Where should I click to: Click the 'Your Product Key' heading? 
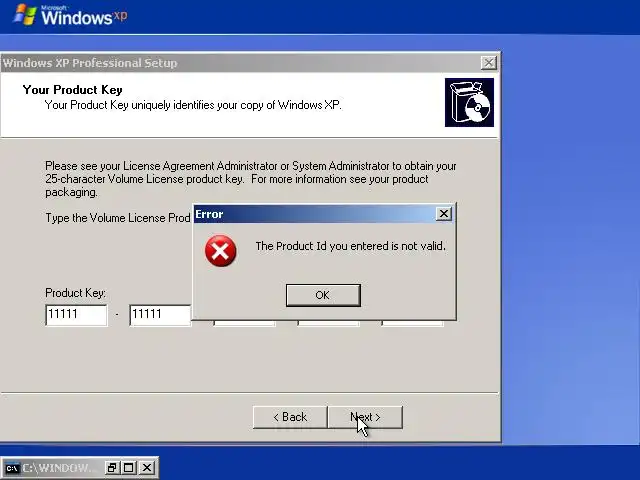click(72, 89)
